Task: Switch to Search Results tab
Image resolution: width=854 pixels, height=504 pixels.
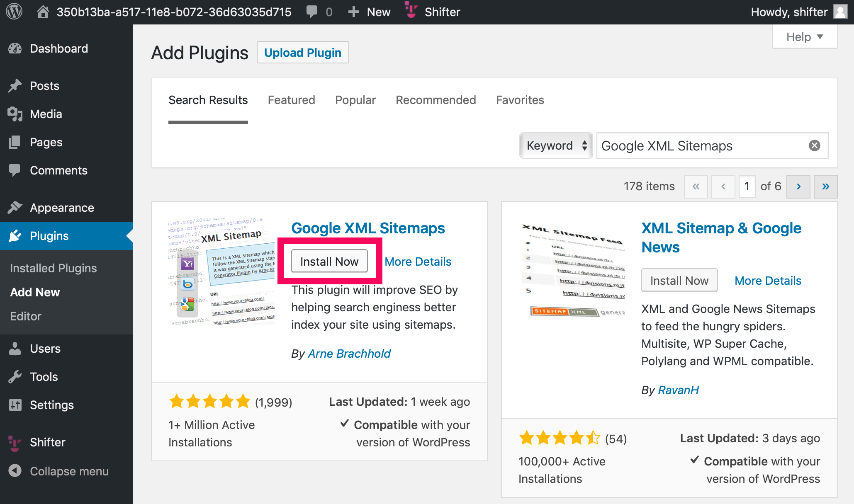Action: point(208,100)
